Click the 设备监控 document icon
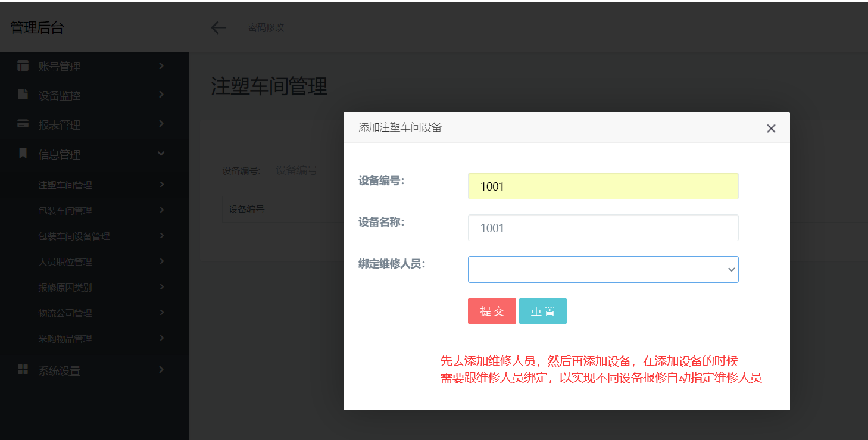This screenshot has width=868, height=440. point(23,95)
